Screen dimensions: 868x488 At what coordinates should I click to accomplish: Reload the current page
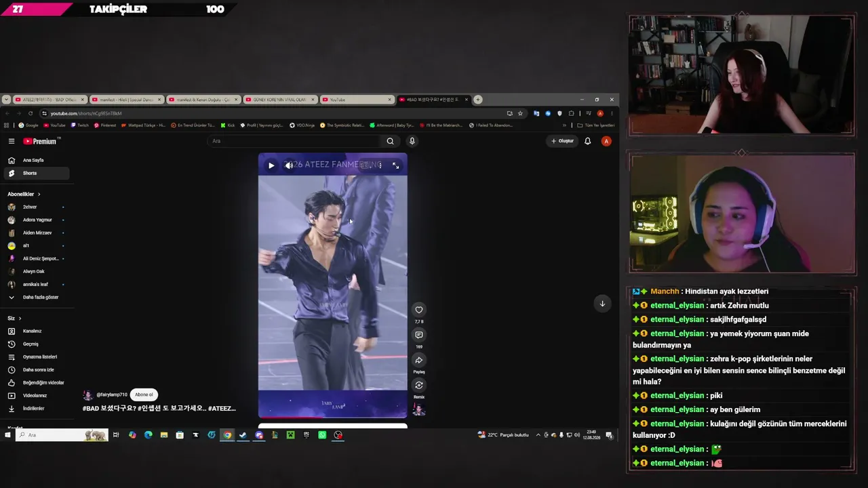(x=31, y=113)
